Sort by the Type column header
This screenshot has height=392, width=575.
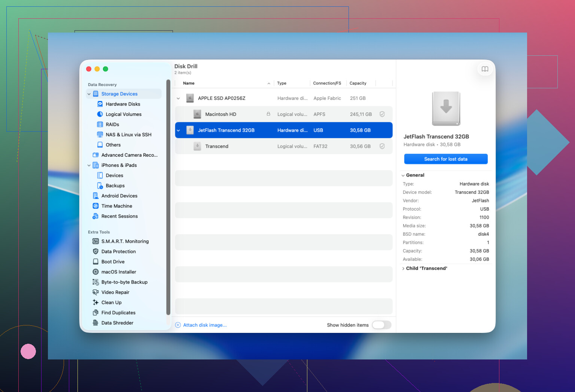pos(282,83)
